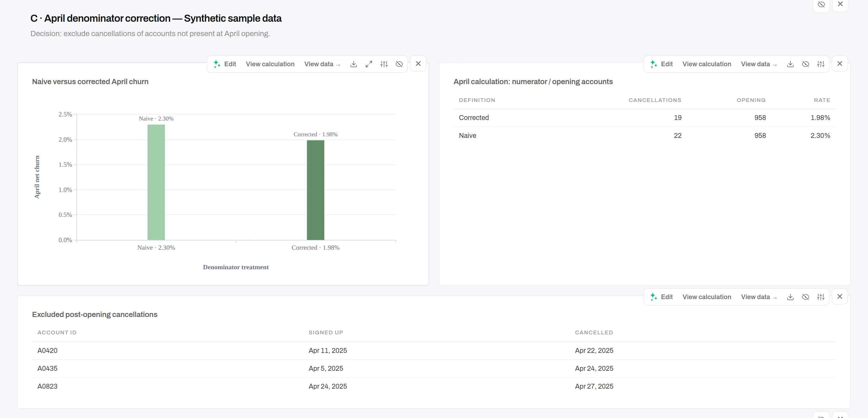Download the April calculation table
The width and height of the screenshot is (868, 418).
(x=790, y=64)
